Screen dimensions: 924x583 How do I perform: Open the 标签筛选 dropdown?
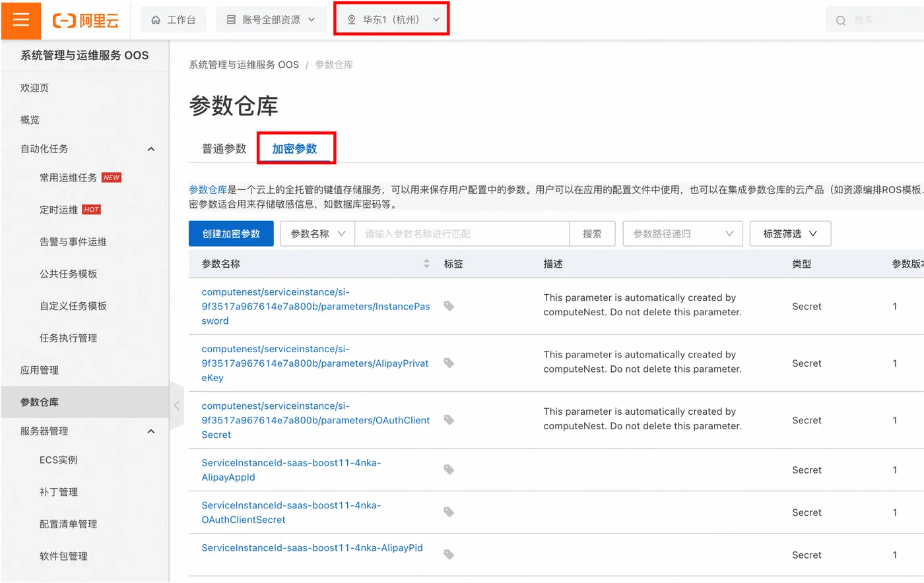790,233
